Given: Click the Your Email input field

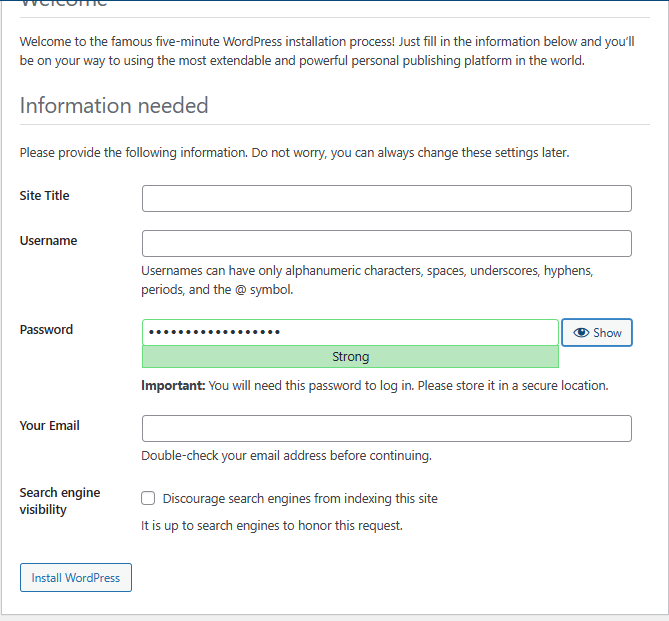Looking at the screenshot, I should coord(387,428).
